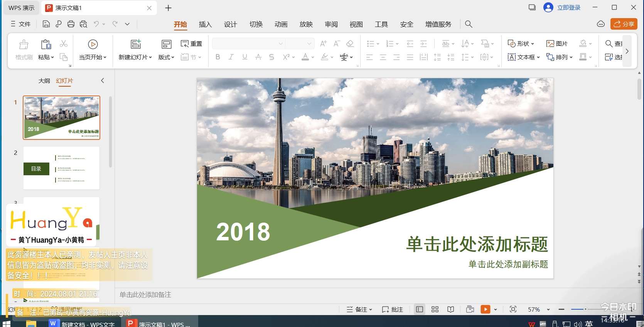Open the zoom percentage dropdown arrow

[x=548, y=310]
